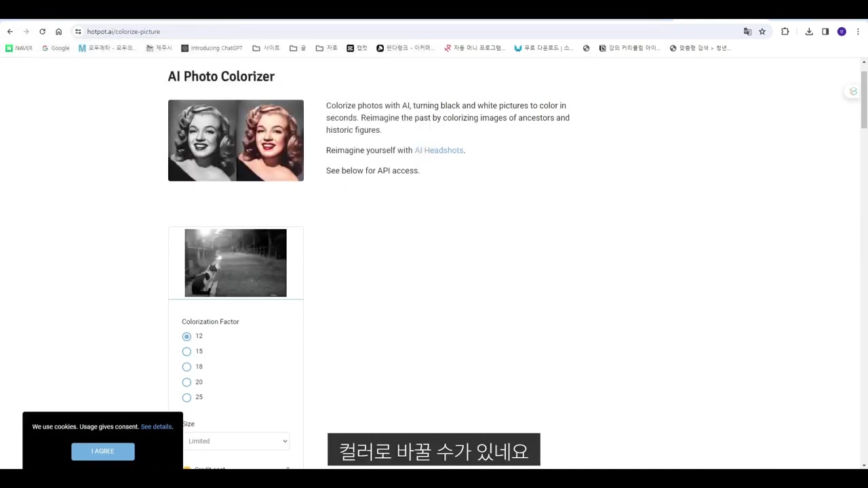Image resolution: width=868 pixels, height=488 pixels.
Task: Click the AI Headshots link
Action: [439, 150]
